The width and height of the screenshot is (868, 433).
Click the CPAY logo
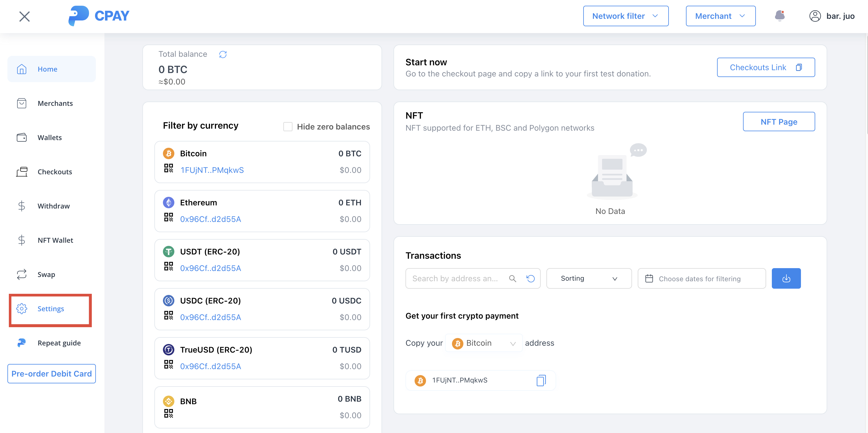tap(99, 16)
